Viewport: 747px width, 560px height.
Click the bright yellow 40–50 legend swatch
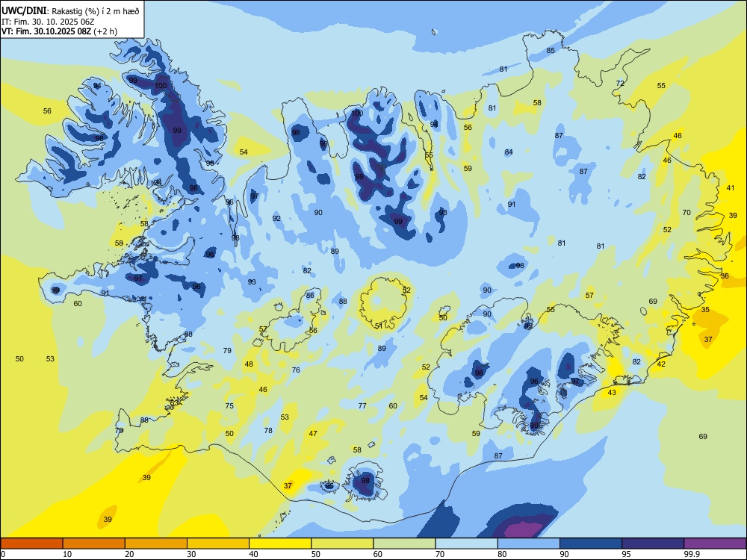280,544
